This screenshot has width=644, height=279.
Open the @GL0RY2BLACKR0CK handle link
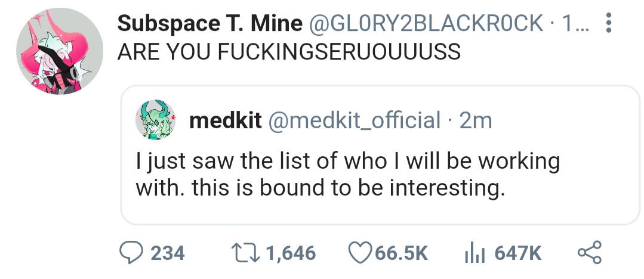tap(425, 24)
